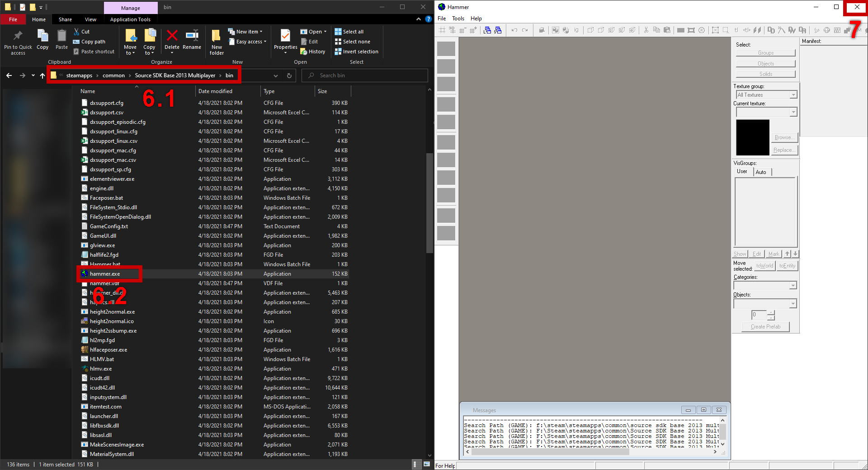Click the Search bin input field
The width and height of the screenshot is (868, 470).
coord(364,75)
